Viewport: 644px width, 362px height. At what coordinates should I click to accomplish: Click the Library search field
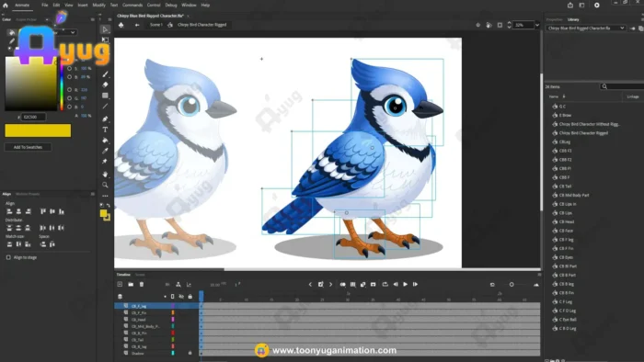[622, 86]
